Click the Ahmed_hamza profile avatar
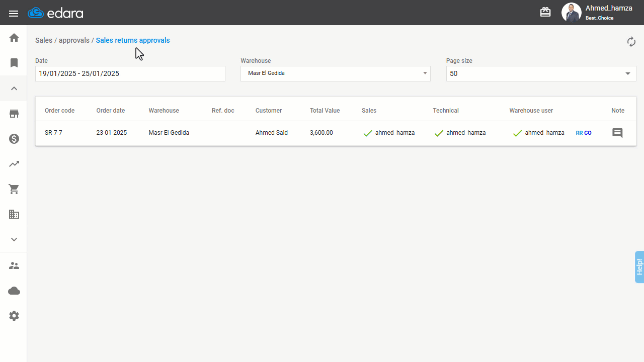The height and width of the screenshot is (362, 644). [x=572, y=13]
